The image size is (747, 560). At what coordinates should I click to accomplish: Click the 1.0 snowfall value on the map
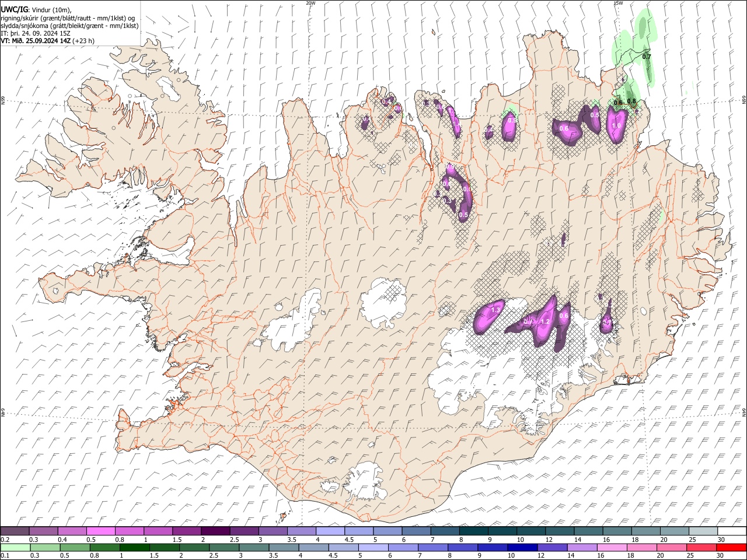[616, 125]
